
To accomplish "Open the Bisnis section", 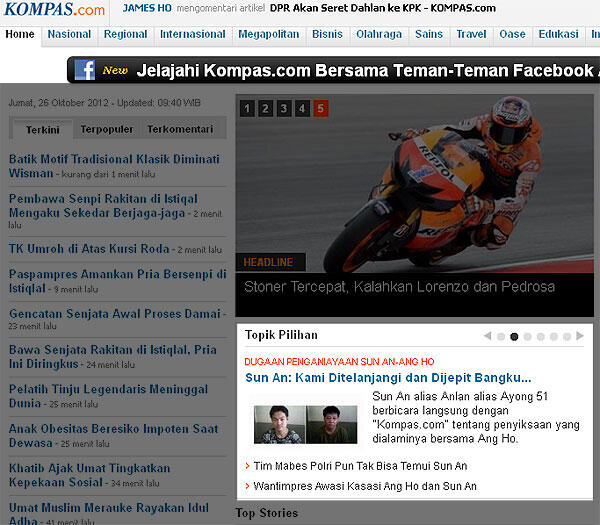I will (327, 34).
